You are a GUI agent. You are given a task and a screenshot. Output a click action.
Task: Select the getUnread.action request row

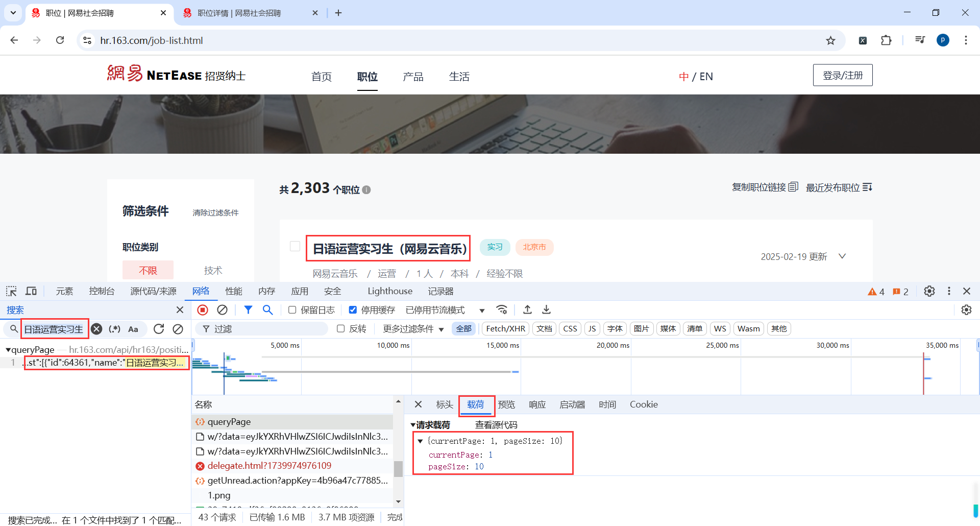click(292, 481)
